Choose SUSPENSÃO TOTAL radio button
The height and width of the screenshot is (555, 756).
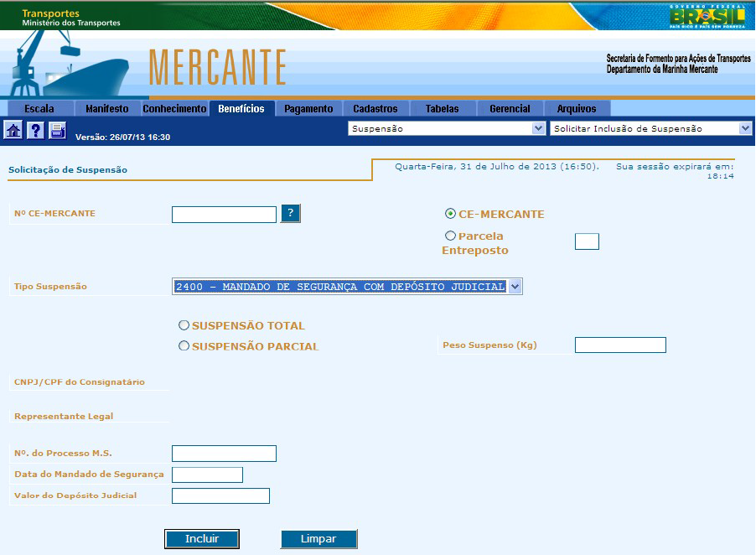coord(184,325)
